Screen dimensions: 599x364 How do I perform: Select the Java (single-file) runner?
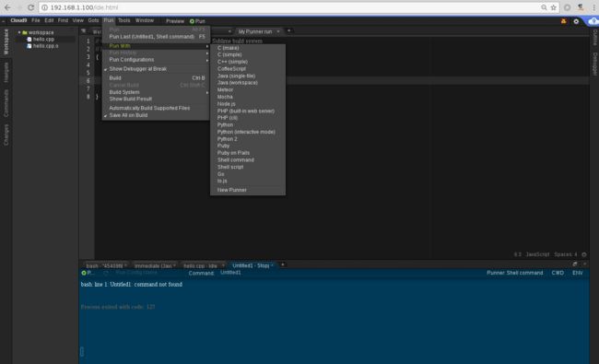click(248, 76)
